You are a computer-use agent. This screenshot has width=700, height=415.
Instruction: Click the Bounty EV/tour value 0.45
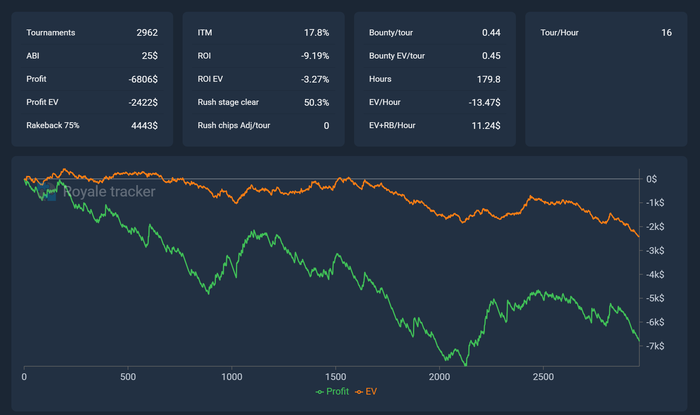[491, 56]
